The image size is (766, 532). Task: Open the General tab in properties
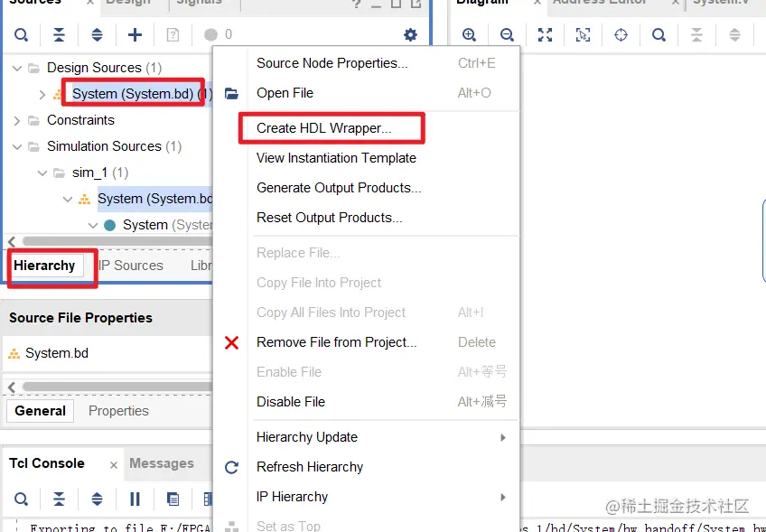click(x=40, y=411)
